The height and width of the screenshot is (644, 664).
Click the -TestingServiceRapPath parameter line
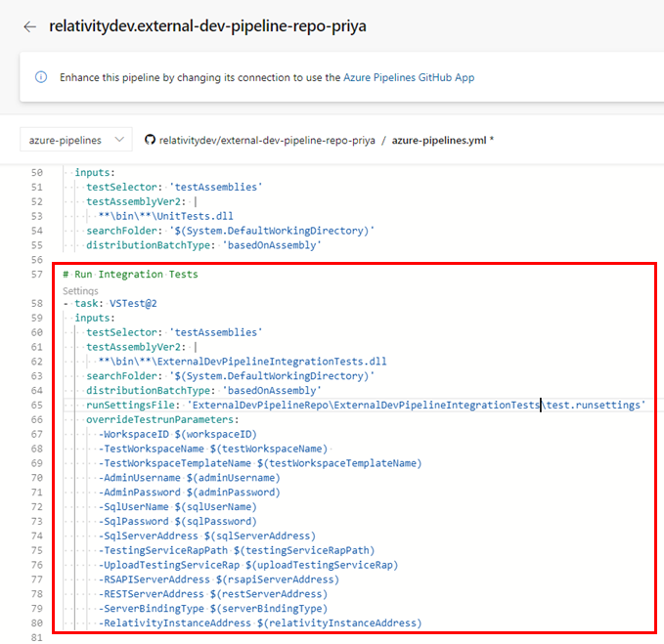(x=237, y=550)
